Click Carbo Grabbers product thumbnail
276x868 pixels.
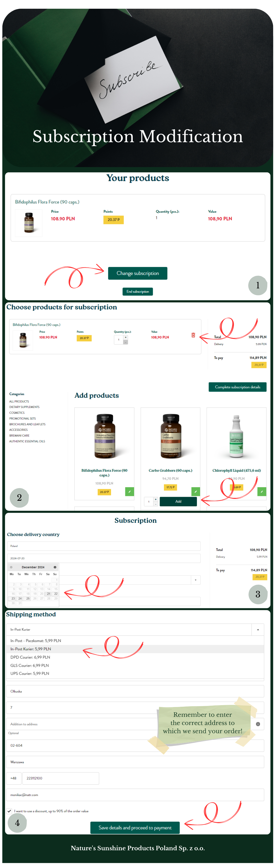pos(170,436)
